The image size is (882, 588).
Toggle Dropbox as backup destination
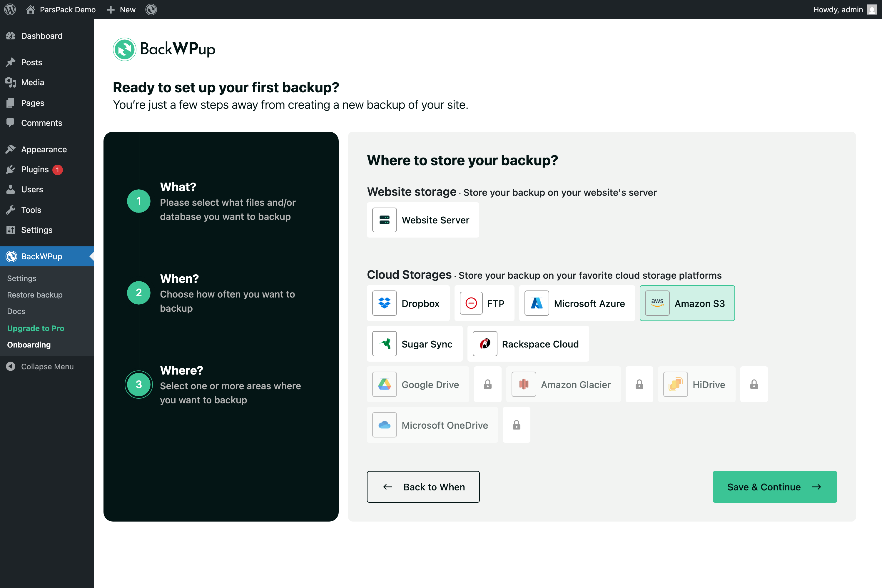(408, 303)
